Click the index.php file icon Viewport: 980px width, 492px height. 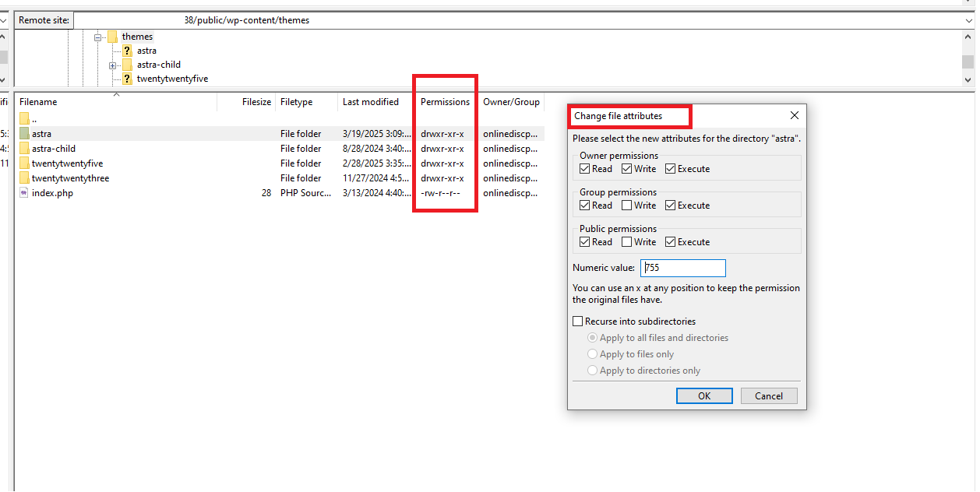[x=24, y=193]
